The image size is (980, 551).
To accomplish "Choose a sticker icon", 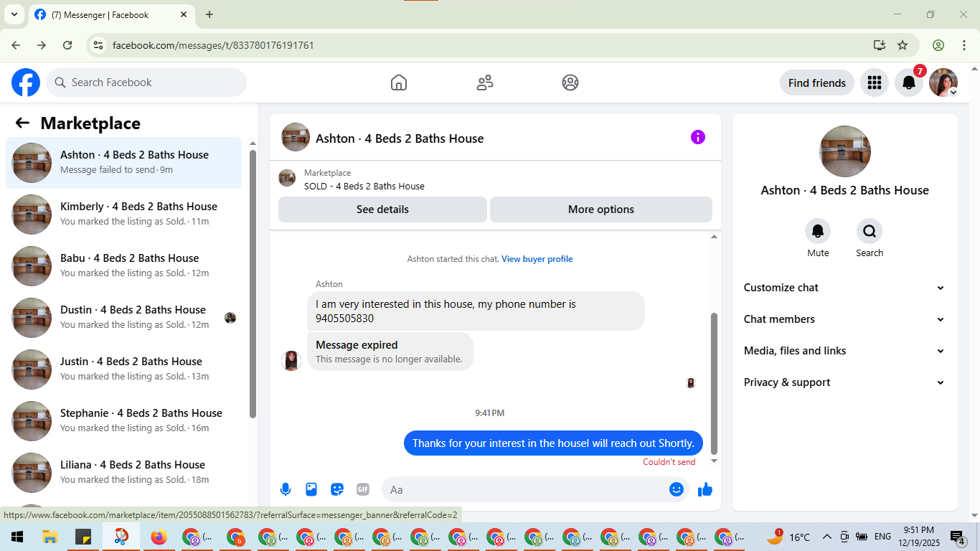I will point(337,489).
